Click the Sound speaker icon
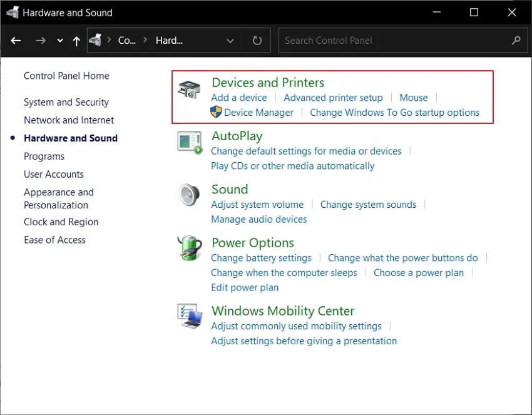Screen dimensions: 532x415 pyautogui.click(x=189, y=195)
